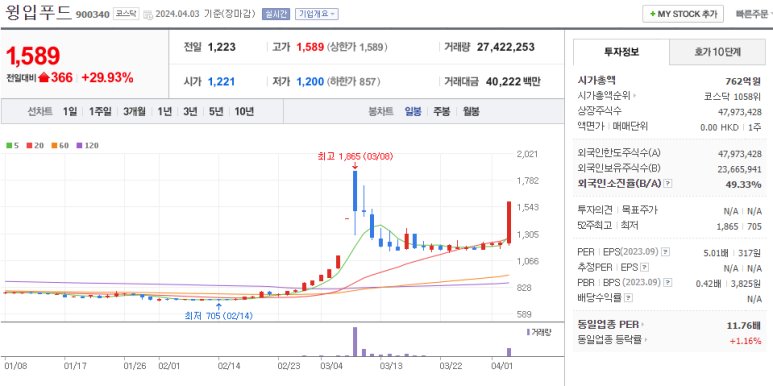773x386 pixels.
Task: Click the tall blue candlestick on 03/08
Action: tap(355, 191)
